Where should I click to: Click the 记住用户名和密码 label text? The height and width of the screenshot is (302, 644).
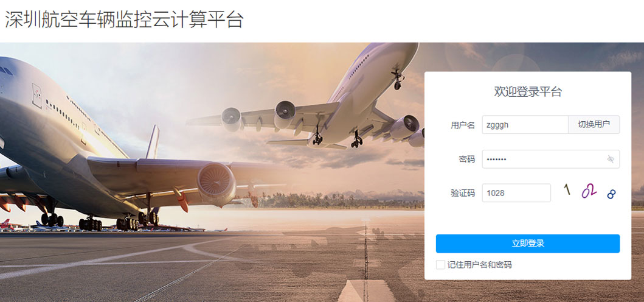479,265
